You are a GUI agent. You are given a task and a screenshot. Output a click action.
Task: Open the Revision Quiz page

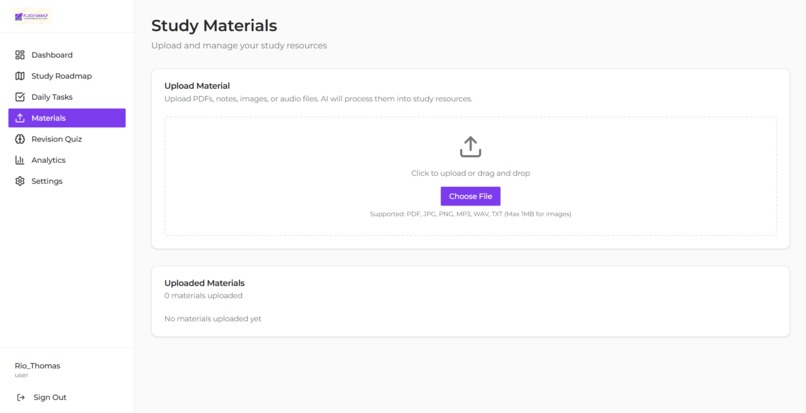click(x=67, y=139)
